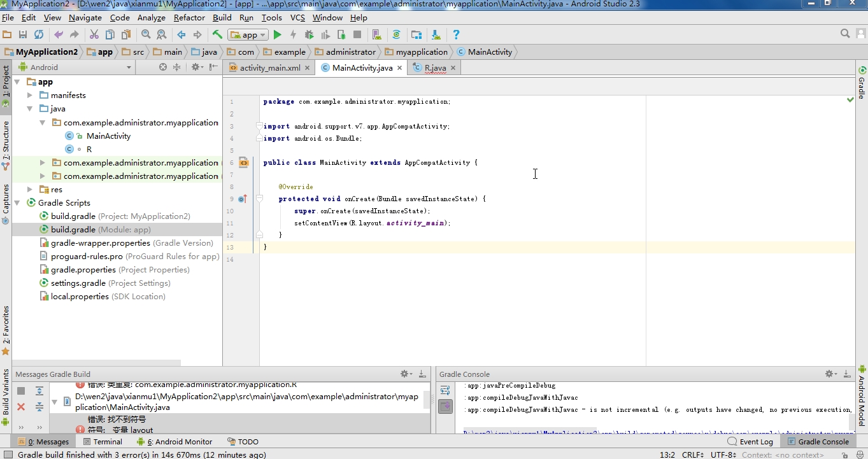Click the Search Everywhere magnifier icon
This screenshot has width=868, height=459.
tap(845, 34)
